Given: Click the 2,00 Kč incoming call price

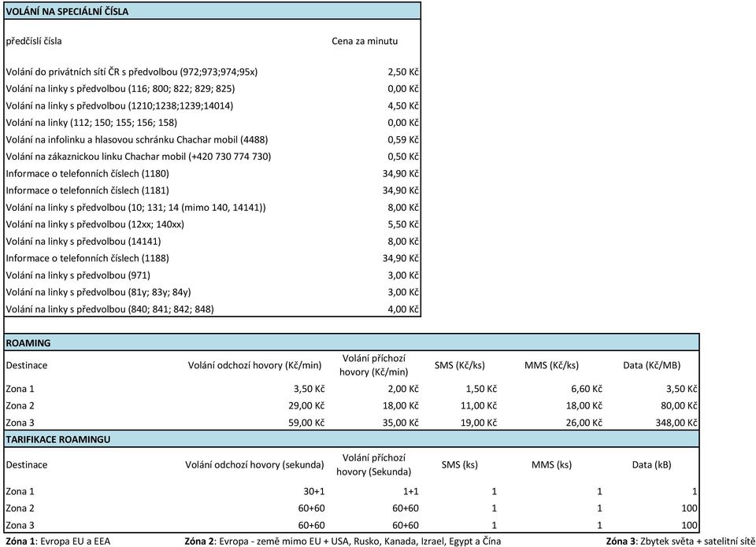Looking at the screenshot, I should tap(403, 389).
